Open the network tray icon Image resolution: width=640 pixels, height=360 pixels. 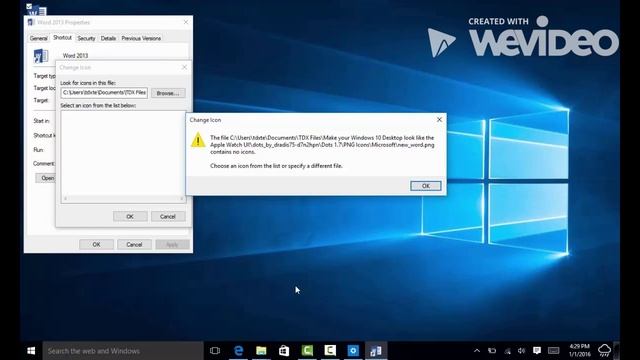tap(507, 351)
